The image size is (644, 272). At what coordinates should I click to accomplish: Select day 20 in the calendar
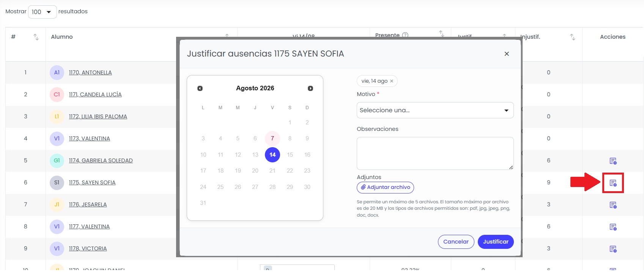255,171
